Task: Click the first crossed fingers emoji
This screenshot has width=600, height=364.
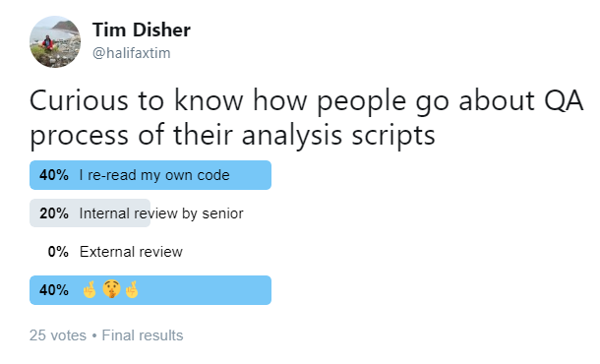Action: (x=90, y=289)
